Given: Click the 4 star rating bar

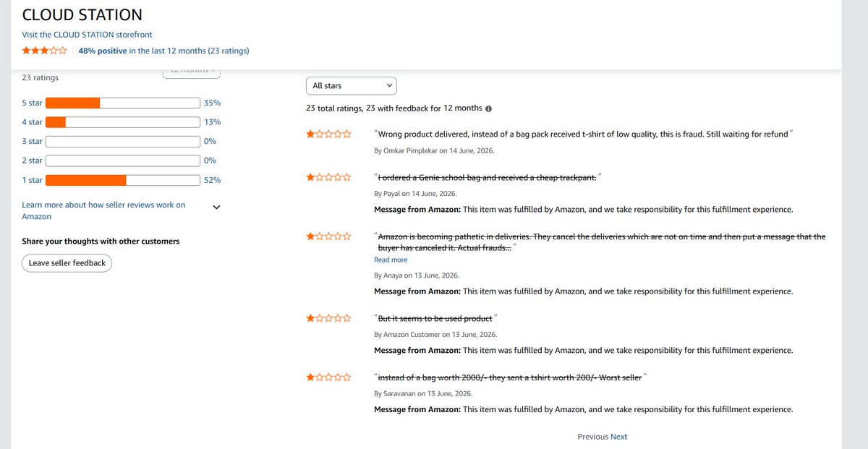Looking at the screenshot, I should click(123, 122).
